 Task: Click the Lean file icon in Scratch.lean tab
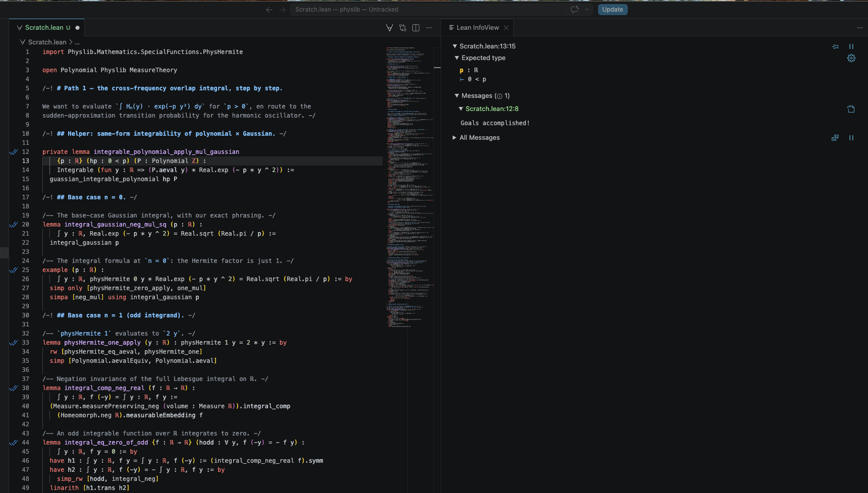tap(20, 28)
